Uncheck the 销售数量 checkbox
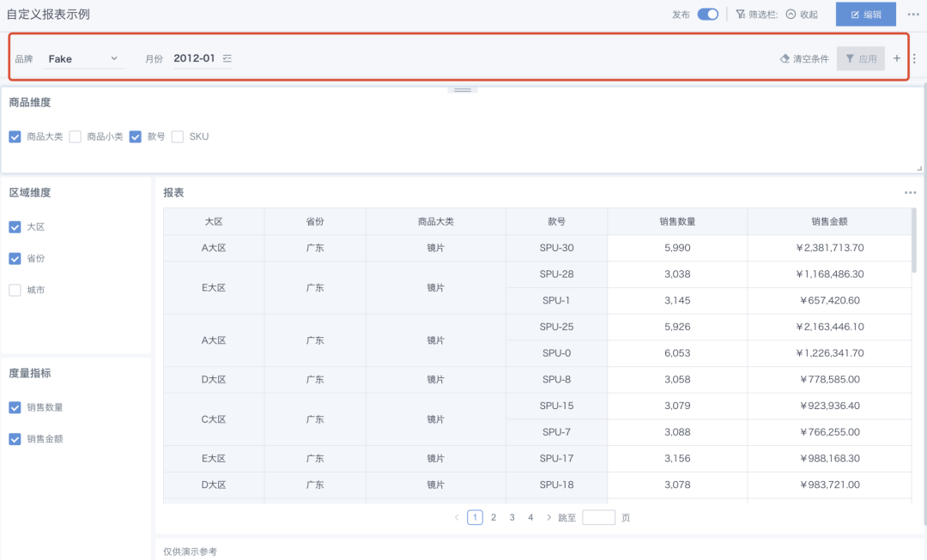 pos(15,407)
